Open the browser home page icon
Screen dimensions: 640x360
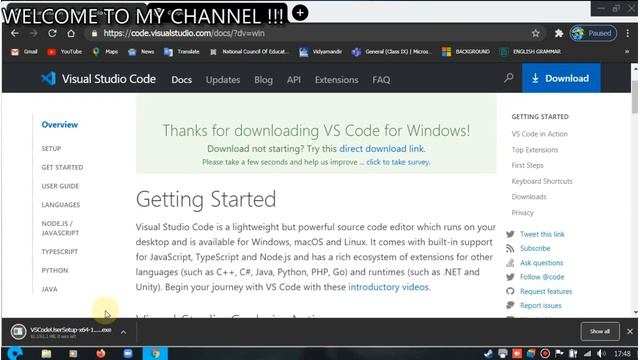coord(71,33)
